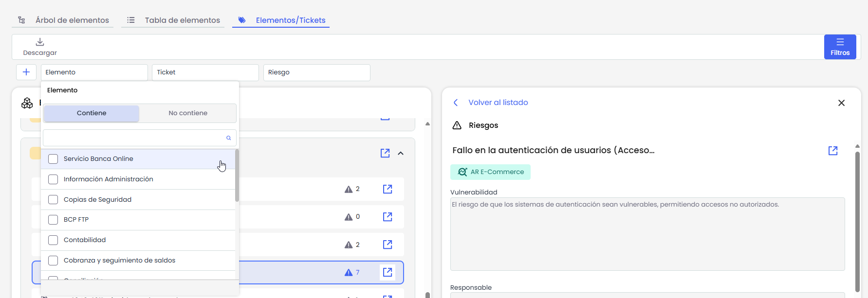Click the Elemento filter search input field
868x298 pixels.
pyautogui.click(x=134, y=138)
